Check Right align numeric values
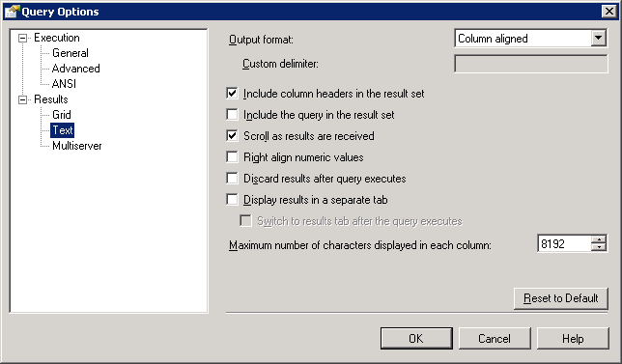 [x=232, y=157]
